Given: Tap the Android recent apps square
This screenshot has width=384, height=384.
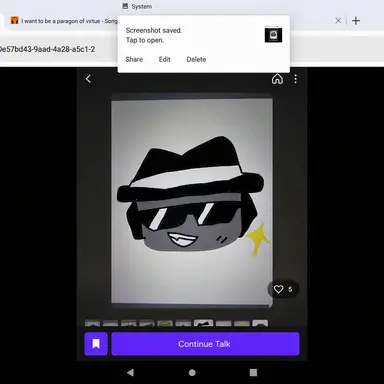Looking at the screenshot, I should point(253,372).
